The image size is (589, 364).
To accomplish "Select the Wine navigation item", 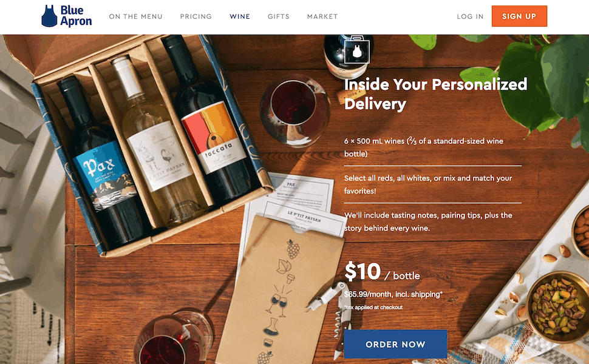I will coord(240,16).
